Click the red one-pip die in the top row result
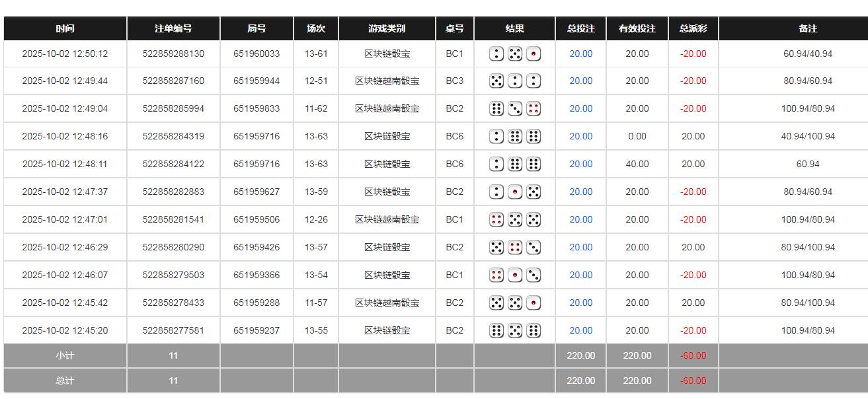Image resolution: width=868 pixels, height=399 pixels. point(533,54)
